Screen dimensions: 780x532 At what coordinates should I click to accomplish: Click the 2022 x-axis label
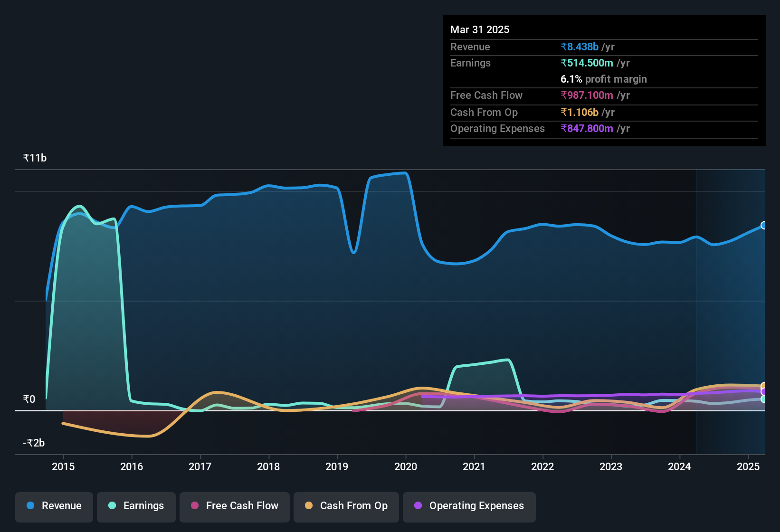point(542,466)
